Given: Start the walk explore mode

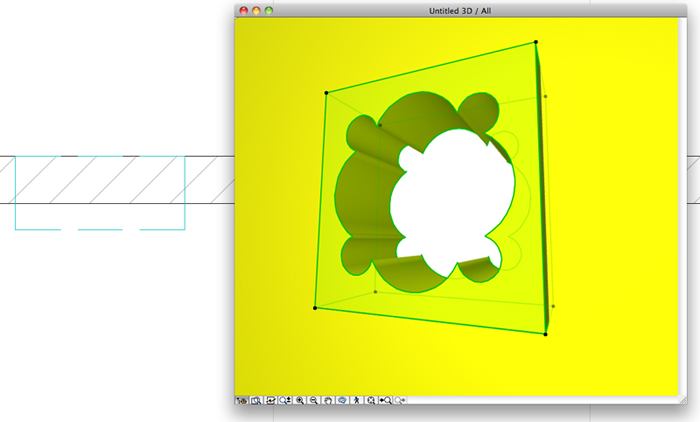Looking at the screenshot, I should pos(357,400).
